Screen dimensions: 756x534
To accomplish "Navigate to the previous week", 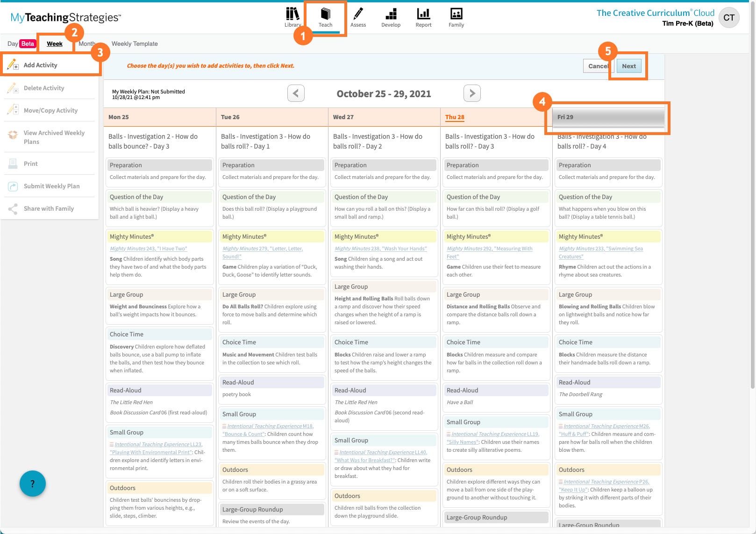I will pos(295,93).
